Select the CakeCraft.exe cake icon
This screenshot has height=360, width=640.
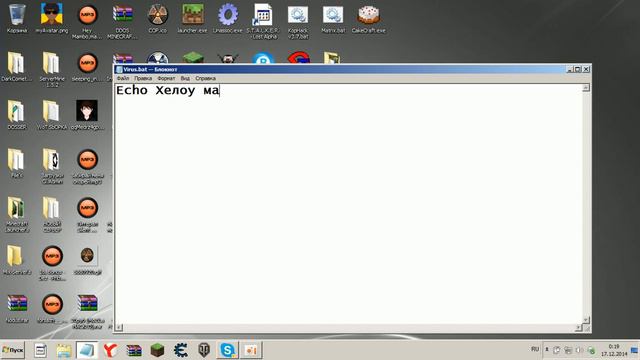[369, 19]
